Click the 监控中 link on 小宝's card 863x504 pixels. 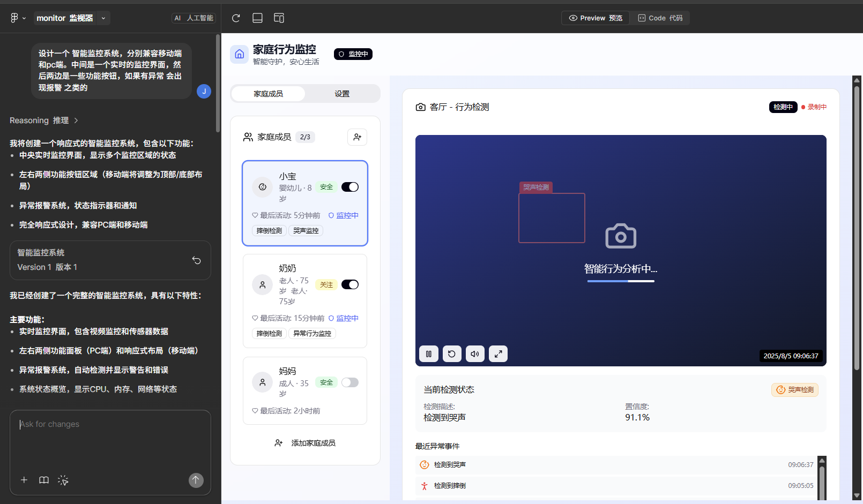coord(347,215)
